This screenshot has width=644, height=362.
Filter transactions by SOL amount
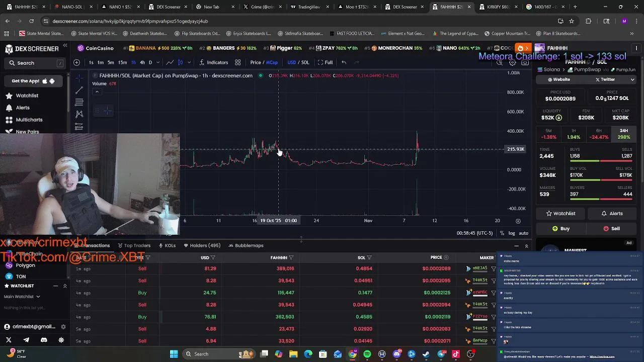coord(369,258)
